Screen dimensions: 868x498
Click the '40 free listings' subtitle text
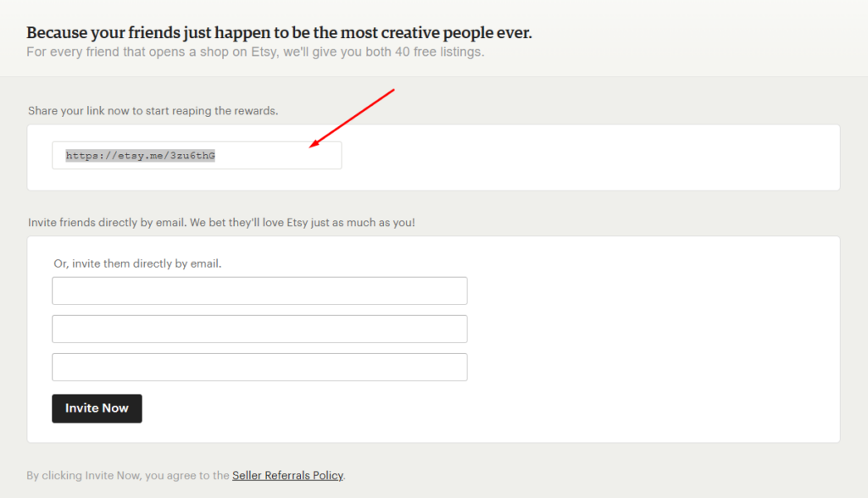(255, 52)
